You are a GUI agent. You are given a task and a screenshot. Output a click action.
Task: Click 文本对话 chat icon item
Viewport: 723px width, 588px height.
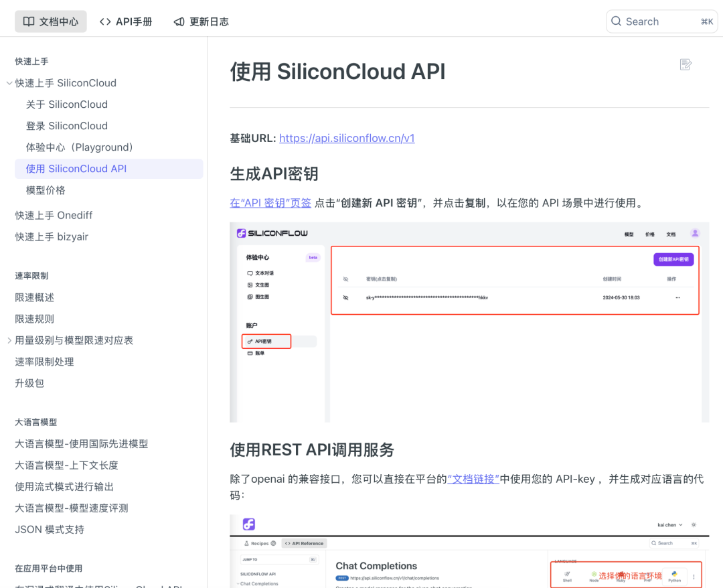pos(260,273)
